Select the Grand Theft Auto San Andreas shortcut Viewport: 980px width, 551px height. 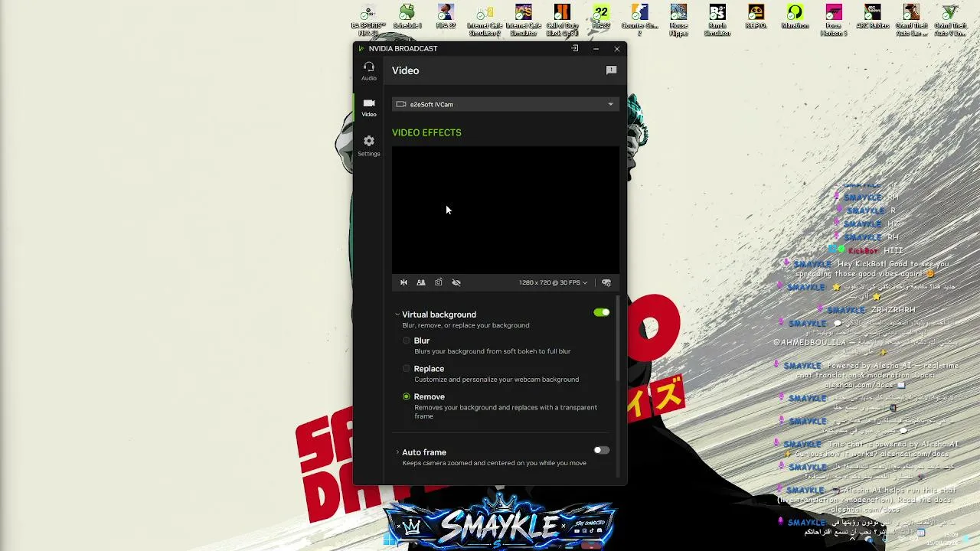pyautogui.click(x=911, y=21)
